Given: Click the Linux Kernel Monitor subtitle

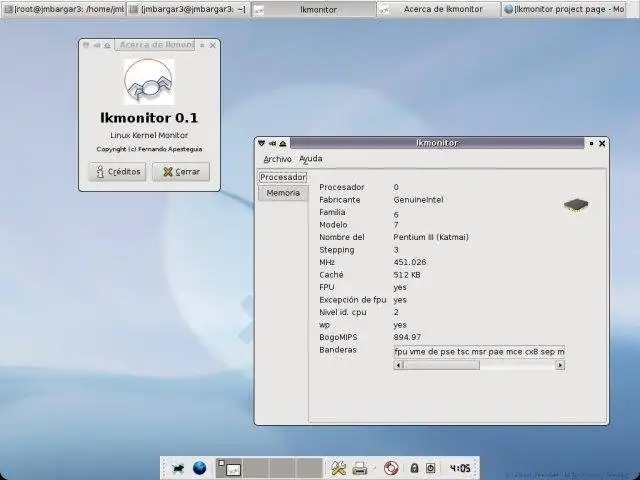Looking at the screenshot, I should point(149,135).
